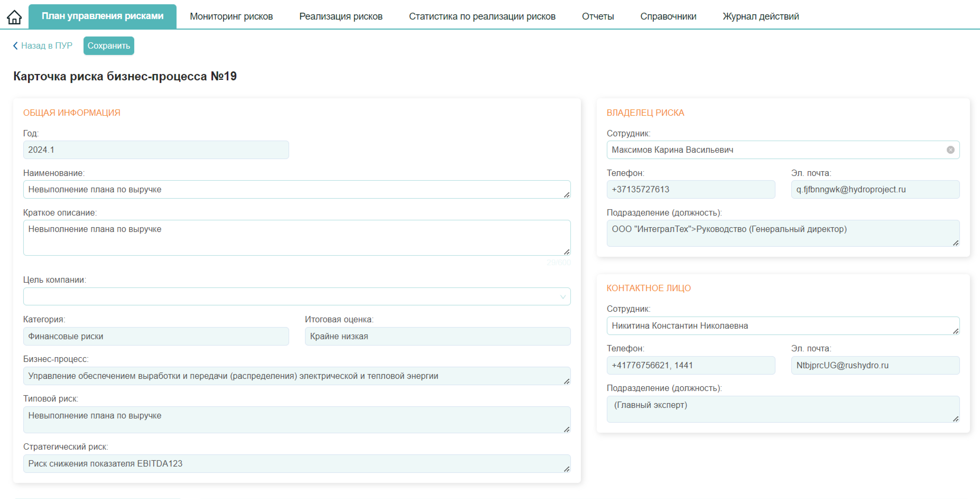This screenshot has height=499, width=980.
Task: Grab resize handle of Краткое описание area
Action: pyautogui.click(x=566, y=252)
